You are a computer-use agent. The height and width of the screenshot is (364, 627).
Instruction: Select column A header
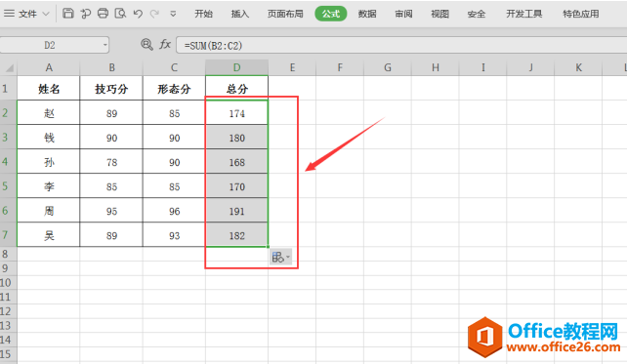click(x=49, y=67)
